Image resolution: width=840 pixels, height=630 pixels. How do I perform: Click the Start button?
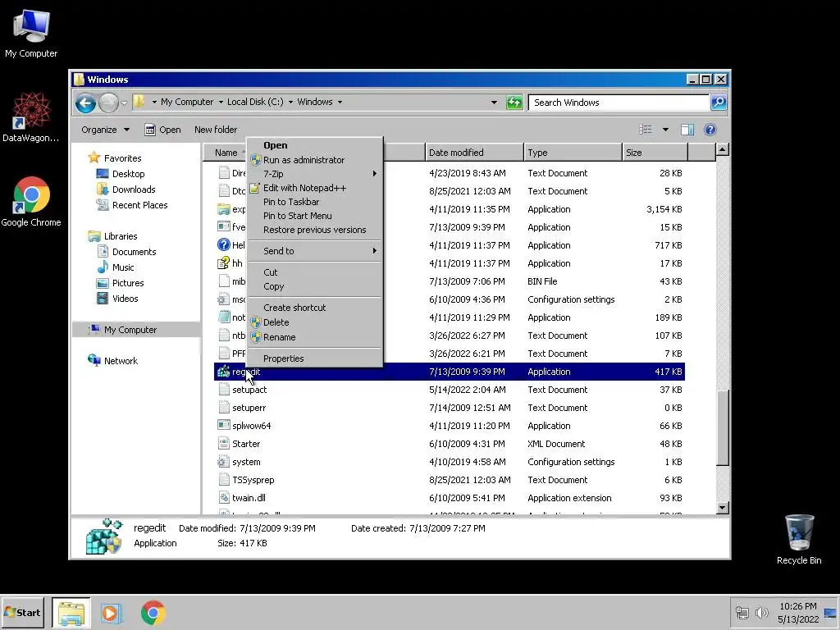pyautogui.click(x=22, y=612)
